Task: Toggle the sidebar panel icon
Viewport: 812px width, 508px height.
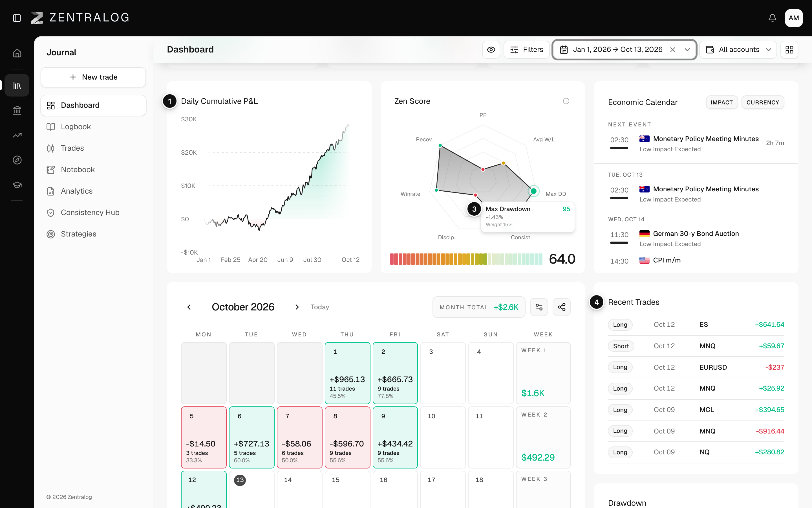Action: (17, 18)
